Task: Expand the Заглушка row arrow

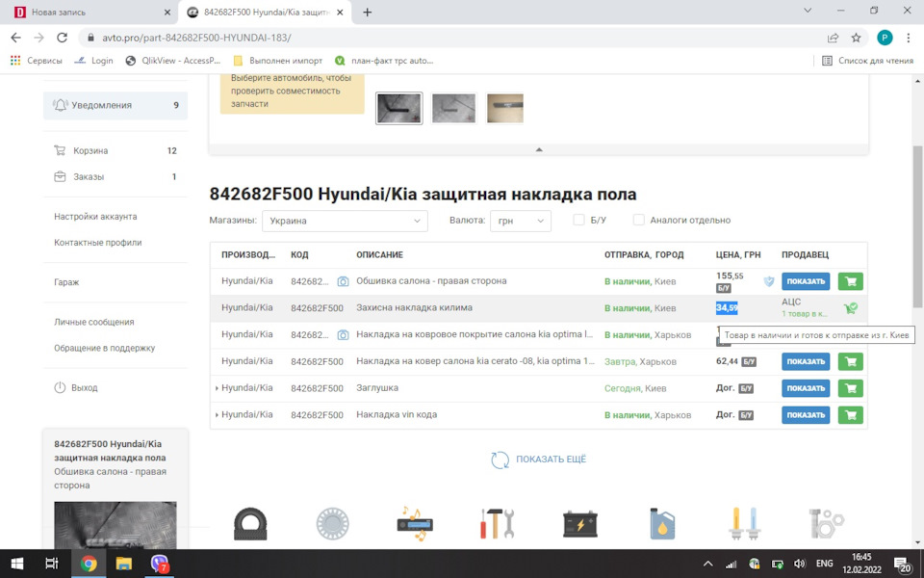Action: 217,388
